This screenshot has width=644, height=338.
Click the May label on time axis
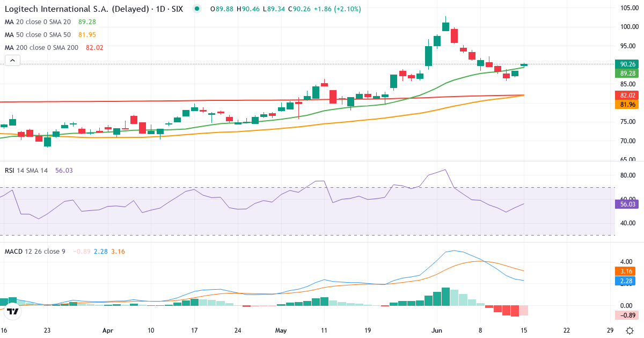(281, 330)
